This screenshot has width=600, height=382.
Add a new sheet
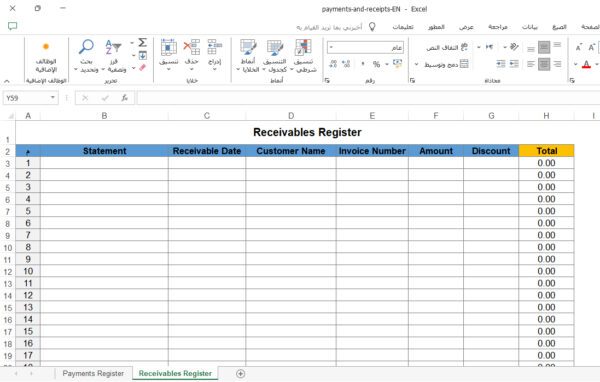click(240, 374)
